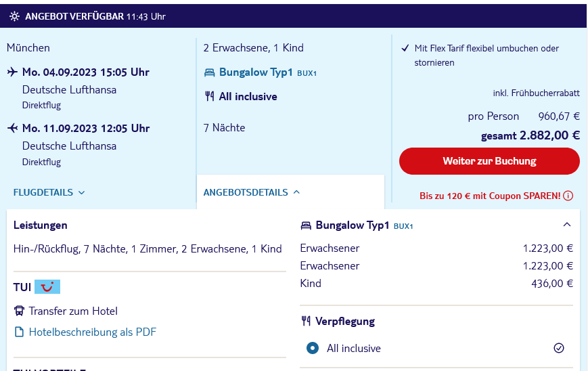Click the sun icon beside Angebot verfügbar

coord(14,16)
